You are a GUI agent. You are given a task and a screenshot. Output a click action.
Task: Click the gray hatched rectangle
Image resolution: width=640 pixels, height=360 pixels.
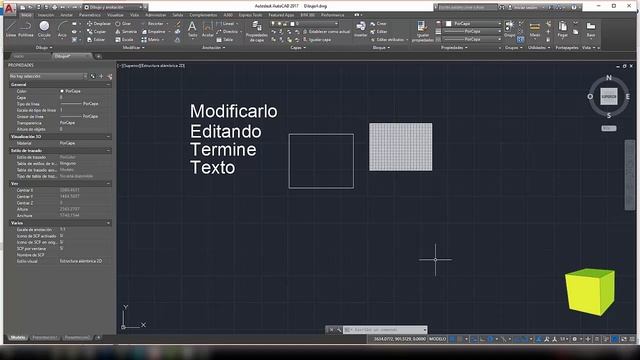[x=401, y=147]
